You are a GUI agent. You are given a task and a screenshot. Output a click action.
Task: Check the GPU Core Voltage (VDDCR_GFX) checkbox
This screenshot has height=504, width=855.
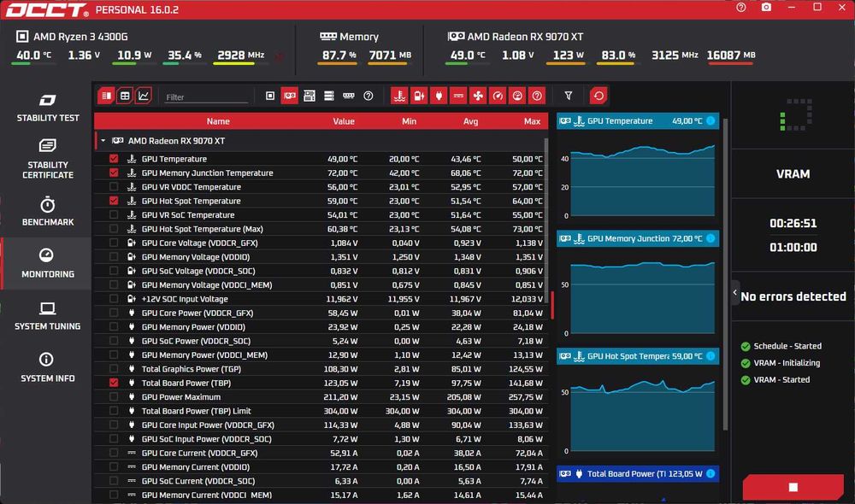pyautogui.click(x=114, y=243)
